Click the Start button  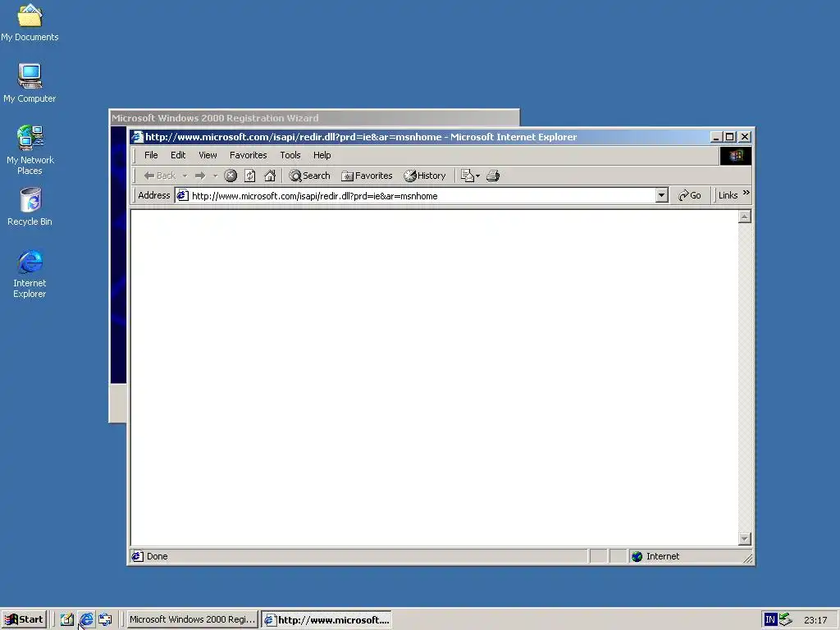click(24, 620)
